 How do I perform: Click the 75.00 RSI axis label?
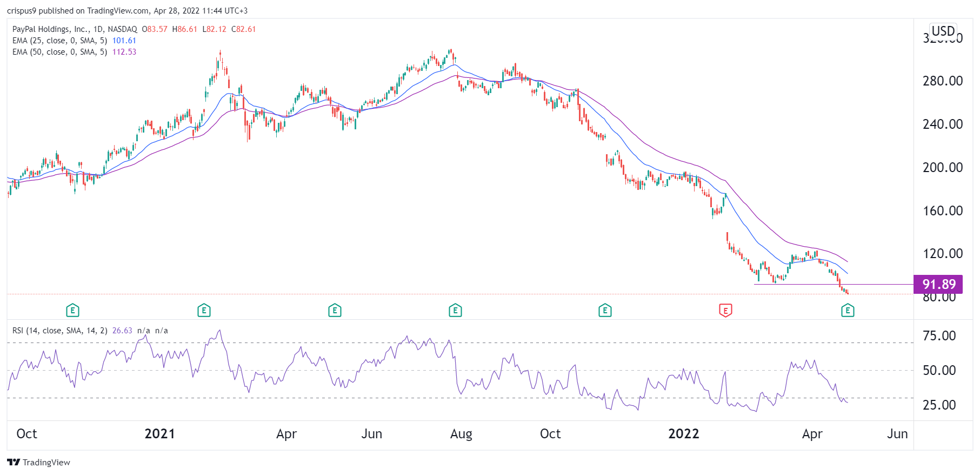[939, 336]
